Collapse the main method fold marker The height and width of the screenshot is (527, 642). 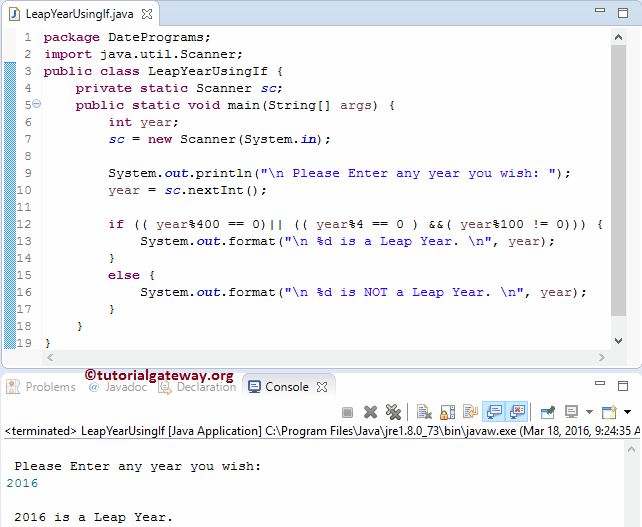(36, 104)
